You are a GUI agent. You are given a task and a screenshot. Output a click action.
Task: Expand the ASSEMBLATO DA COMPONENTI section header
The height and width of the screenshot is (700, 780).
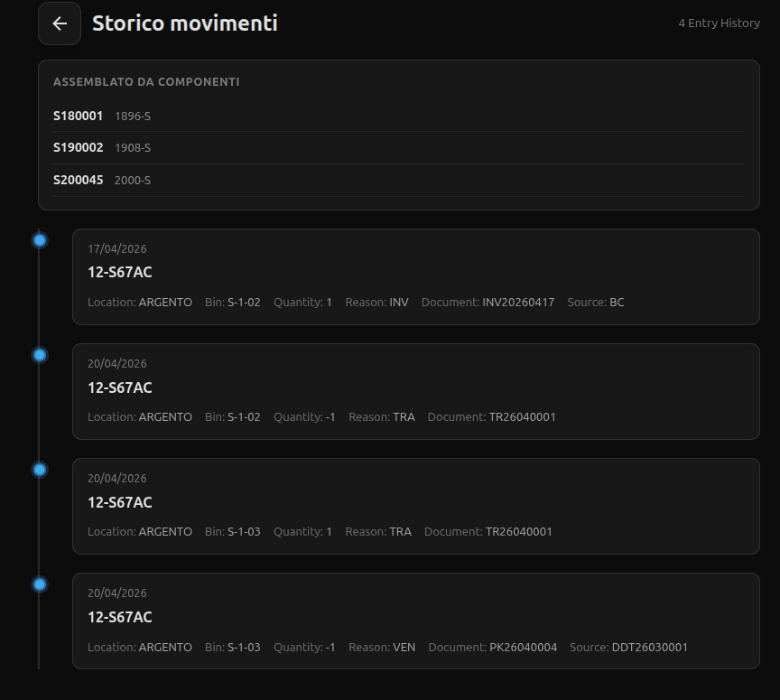coord(146,81)
